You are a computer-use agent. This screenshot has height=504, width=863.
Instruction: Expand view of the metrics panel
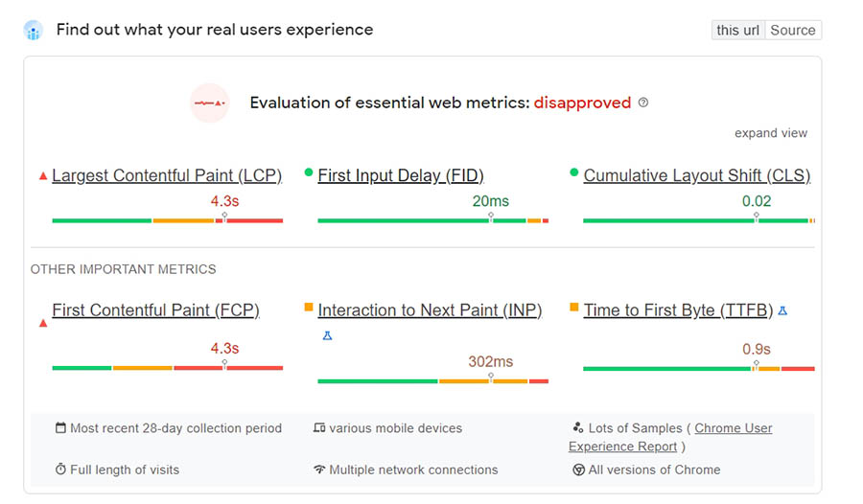pos(771,133)
